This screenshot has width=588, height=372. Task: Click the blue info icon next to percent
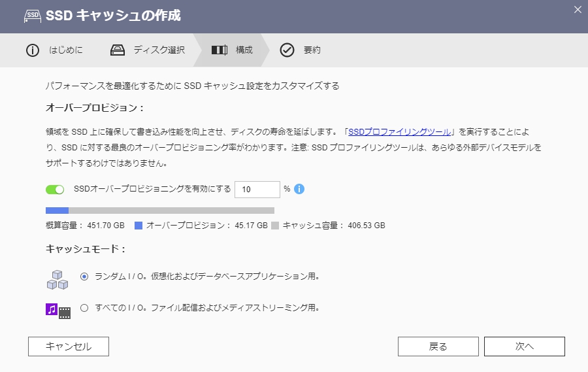tap(299, 189)
